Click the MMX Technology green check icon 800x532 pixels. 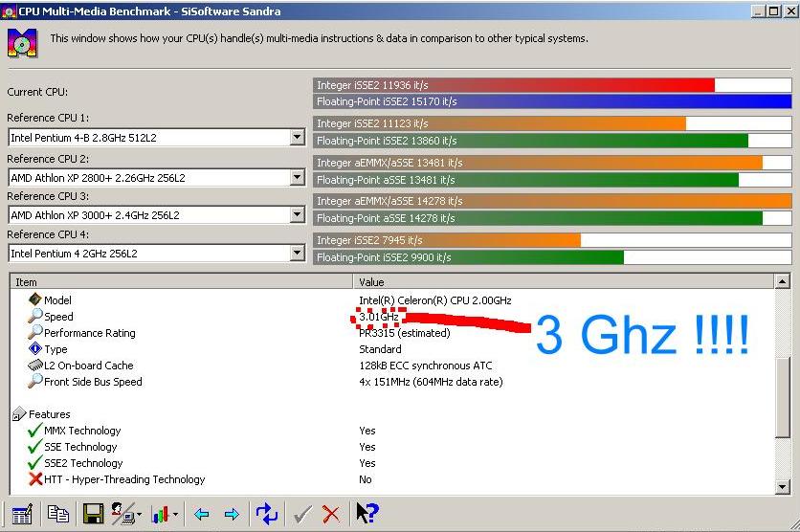pyautogui.click(x=35, y=430)
